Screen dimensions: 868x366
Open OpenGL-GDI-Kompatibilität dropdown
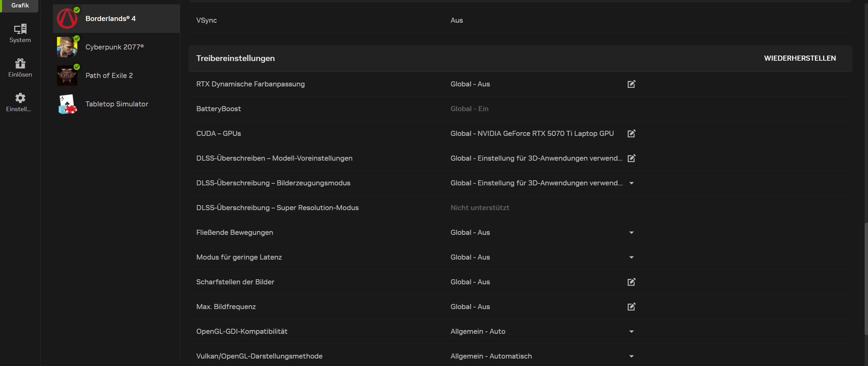coord(631,332)
